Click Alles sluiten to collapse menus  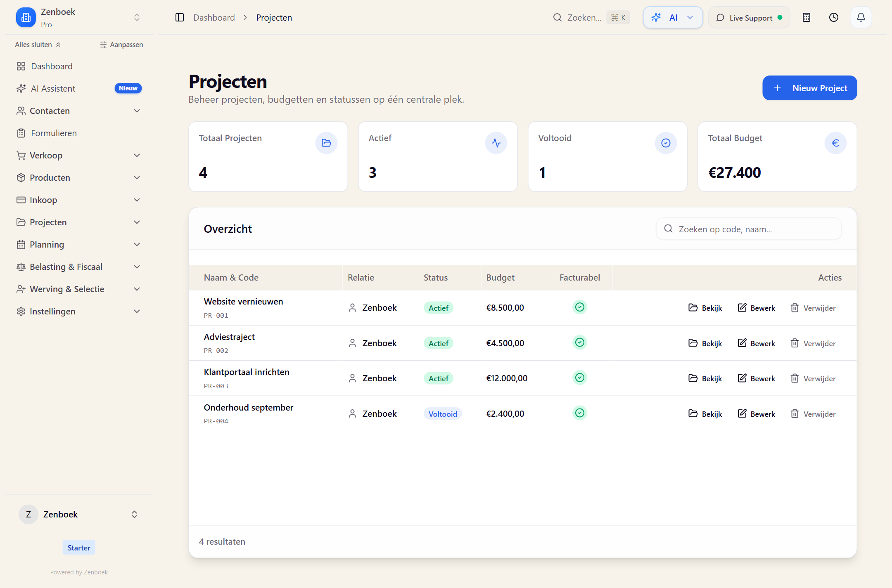pos(38,45)
